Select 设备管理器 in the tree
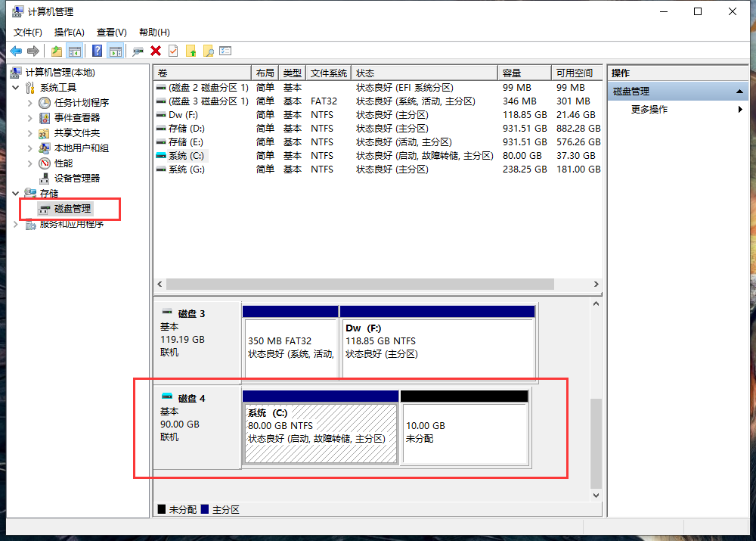Screen dimensions: 756x541 point(76,179)
